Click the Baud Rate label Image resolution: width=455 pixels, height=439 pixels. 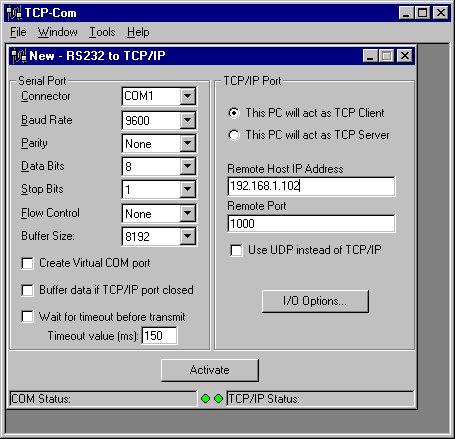pos(47,120)
